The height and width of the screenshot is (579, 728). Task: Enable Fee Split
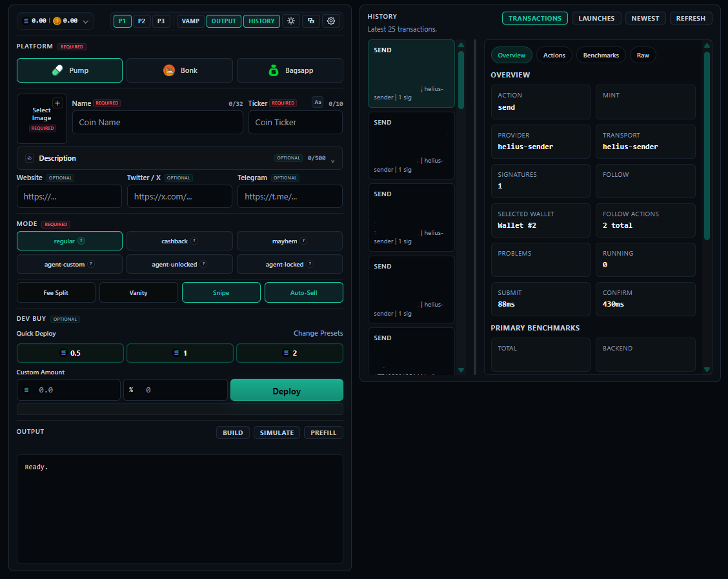coord(56,292)
